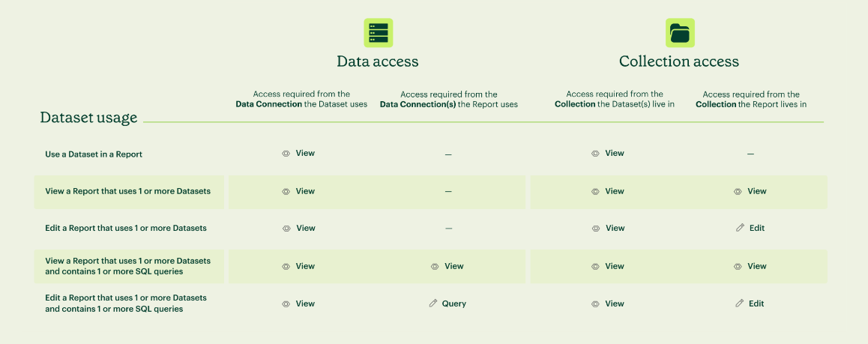Click Data access eye icon, Edit Report SQL row
The image size is (868, 344).
[286, 304]
